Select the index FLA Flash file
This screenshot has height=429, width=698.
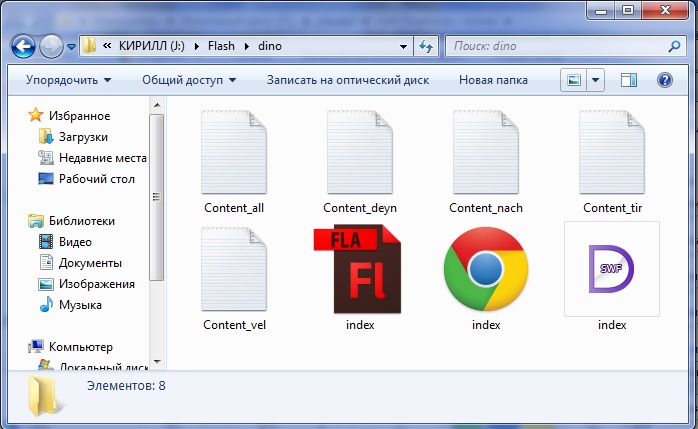[359, 269]
